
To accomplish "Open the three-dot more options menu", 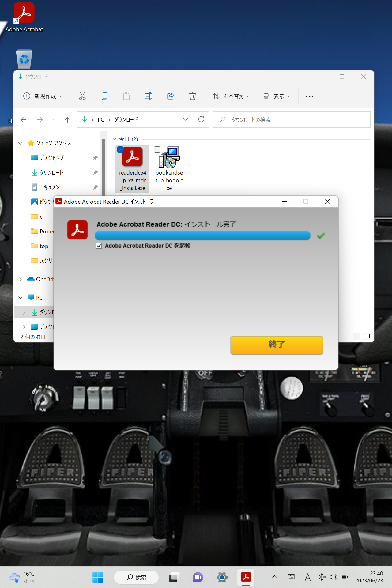I will click(x=310, y=96).
